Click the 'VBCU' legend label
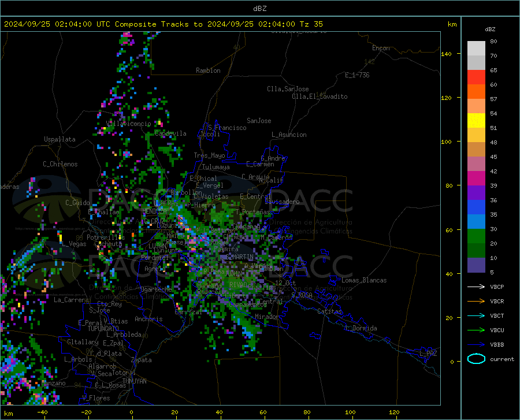 click(x=497, y=330)
